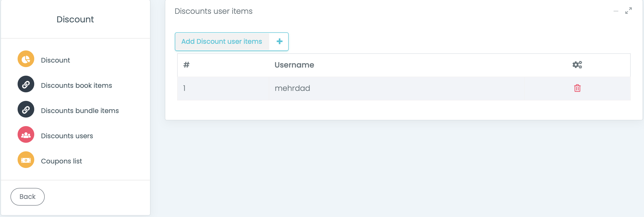
Task: Expand the panel to fullscreen
Action: 628,11
